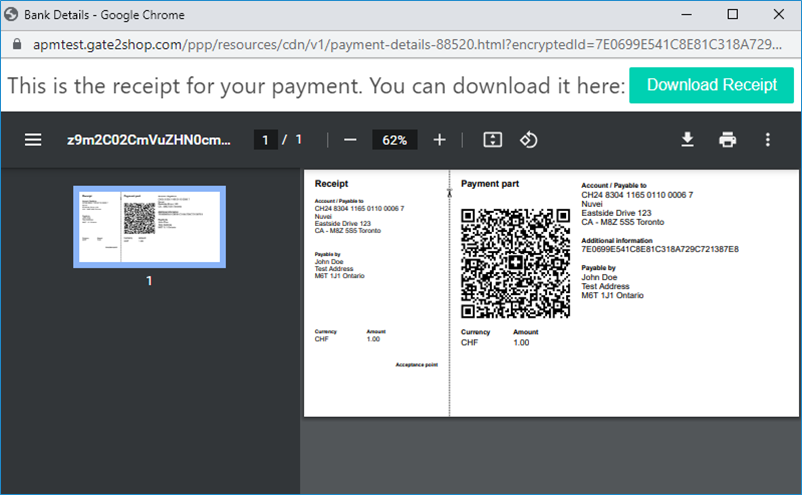This screenshot has width=802, height=495.
Task: Click the 'Additional information' label
Action: [617, 240]
